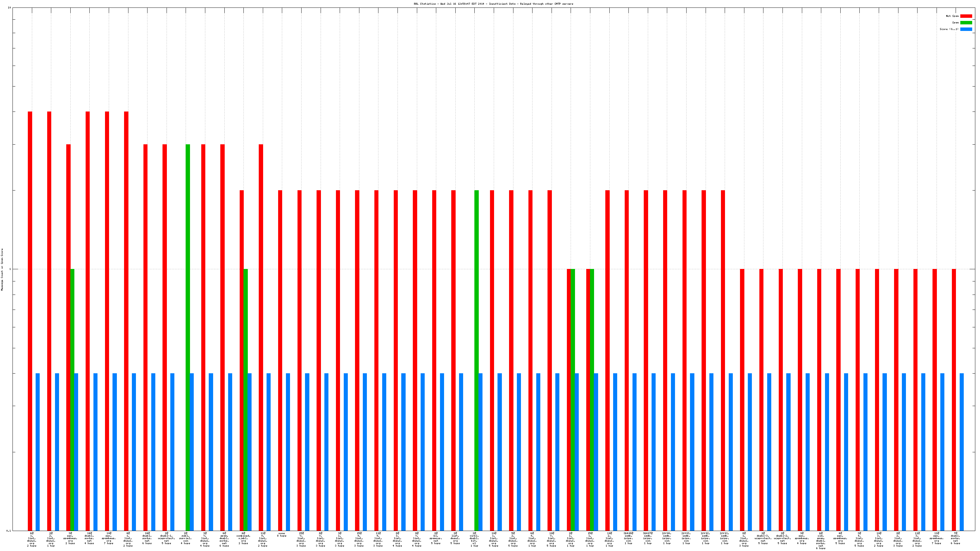Click the green Spam legend swatch
This screenshot has height=551, width=980.
[x=966, y=22]
